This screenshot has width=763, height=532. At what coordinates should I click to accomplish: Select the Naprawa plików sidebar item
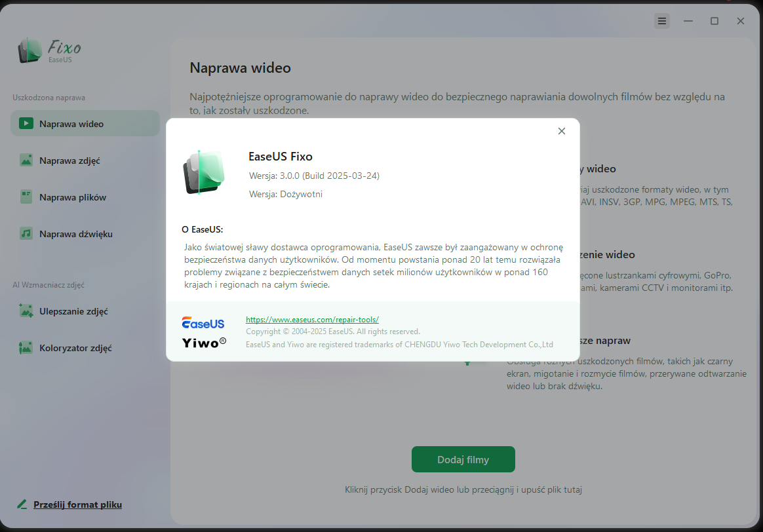(85, 197)
